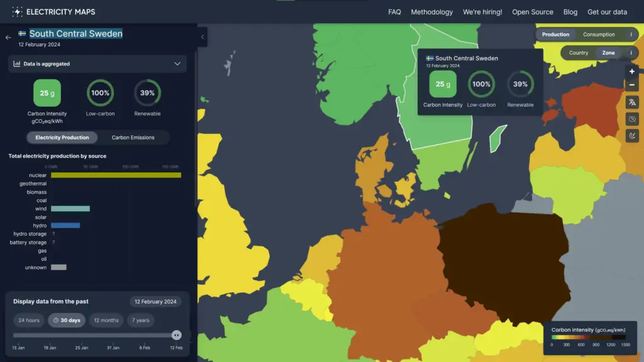644x362 pixels.
Task: Click the Sweden flag next to zone title
Action: pos(22,34)
